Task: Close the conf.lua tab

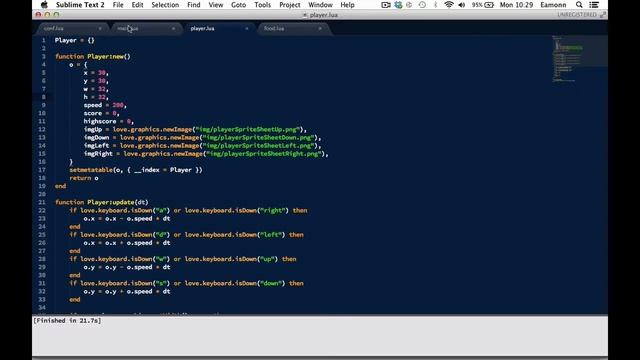Action: [100, 29]
